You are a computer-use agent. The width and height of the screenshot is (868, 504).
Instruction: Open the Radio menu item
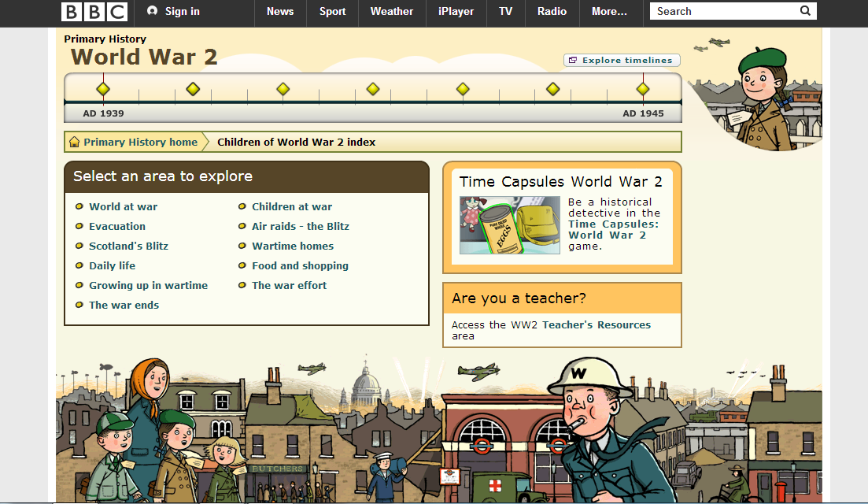[x=552, y=12]
